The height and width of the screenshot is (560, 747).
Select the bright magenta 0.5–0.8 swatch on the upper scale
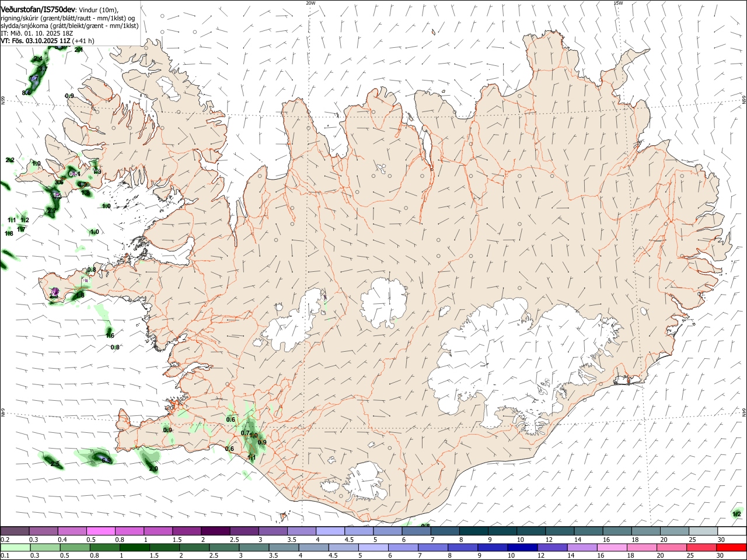pos(100,531)
